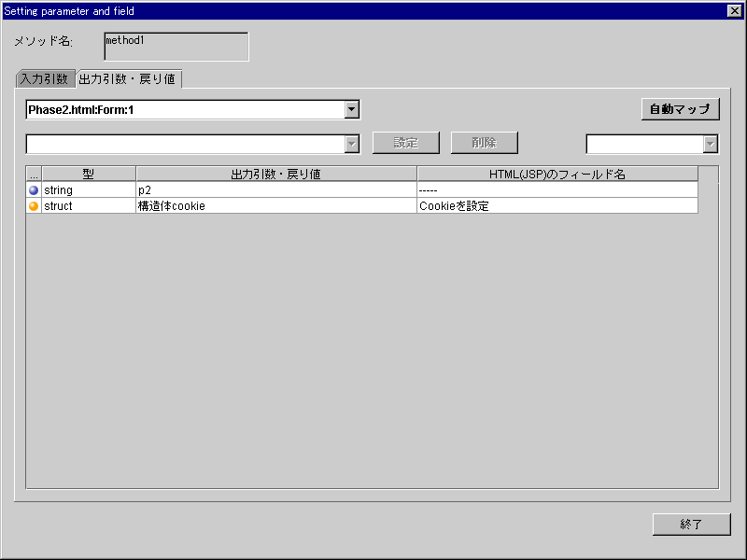Close the Setting parameter and field dialog
Screen dimensions: 747x560
pos(734,11)
